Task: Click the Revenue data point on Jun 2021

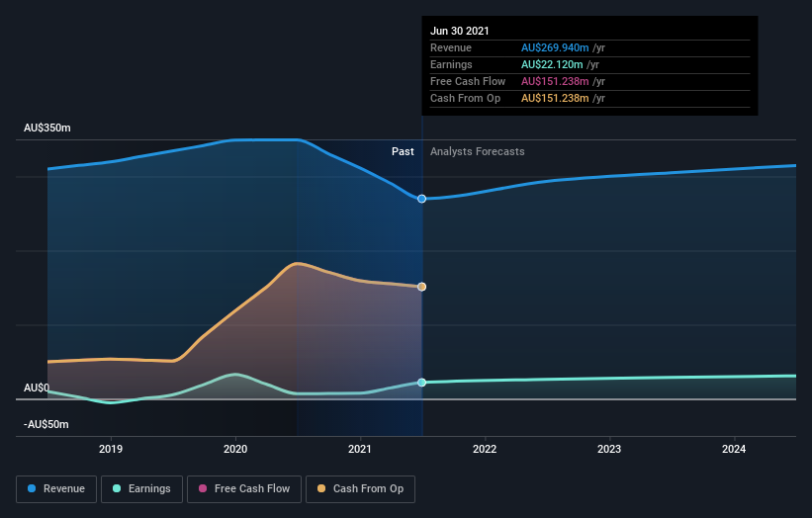Action: coord(422,199)
